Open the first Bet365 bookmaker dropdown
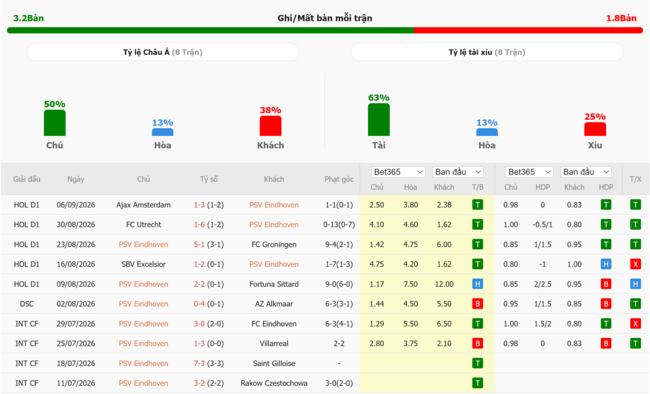The image size is (650, 394). coord(398,172)
